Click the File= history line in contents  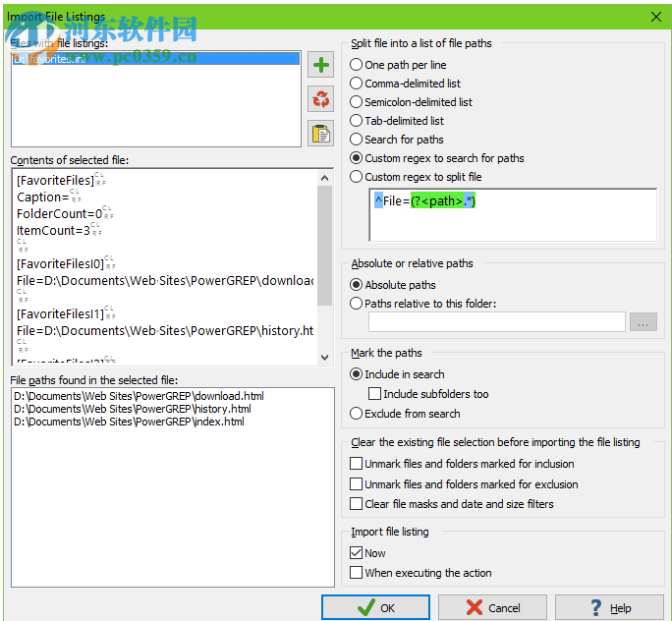tap(165, 330)
